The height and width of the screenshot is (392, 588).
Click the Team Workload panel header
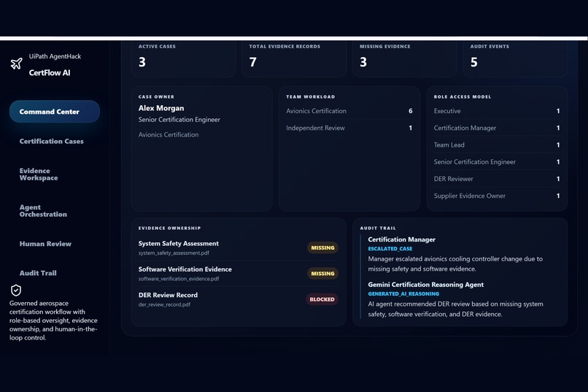(x=311, y=97)
